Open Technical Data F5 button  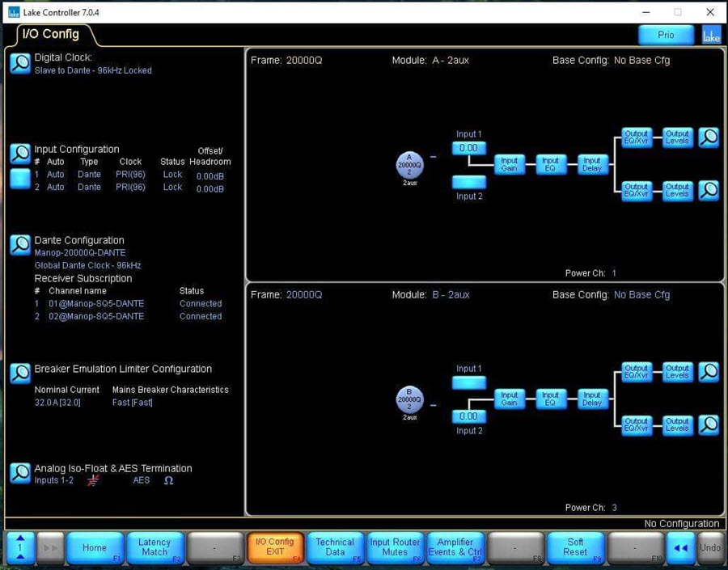tap(335, 548)
